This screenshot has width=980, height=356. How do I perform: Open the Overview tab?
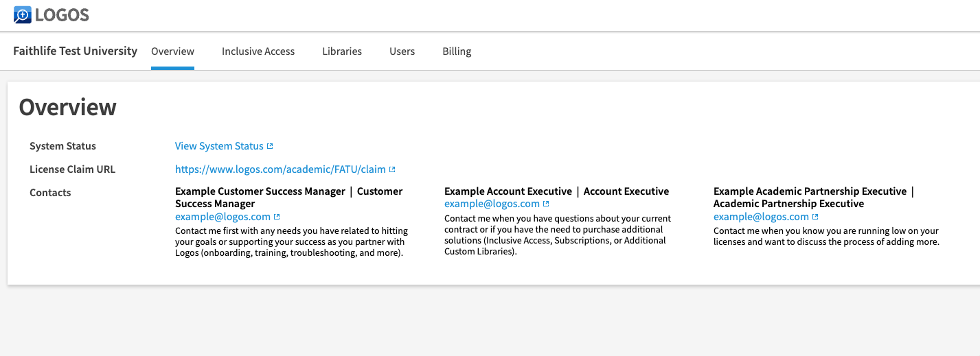172,51
